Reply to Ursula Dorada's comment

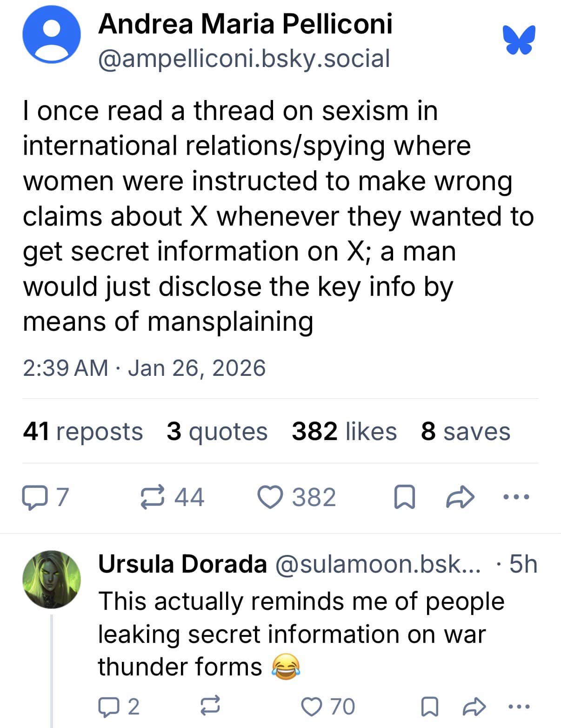(x=107, y=707)
